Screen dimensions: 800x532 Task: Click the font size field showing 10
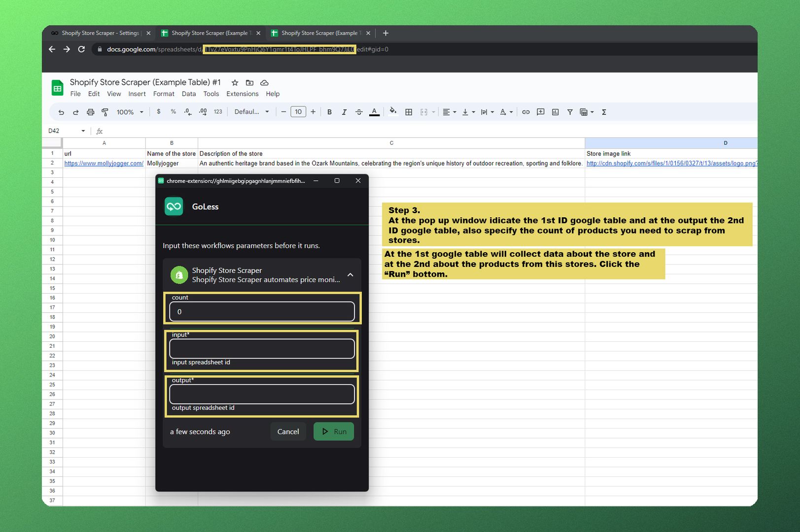click(x=298, y=112)
